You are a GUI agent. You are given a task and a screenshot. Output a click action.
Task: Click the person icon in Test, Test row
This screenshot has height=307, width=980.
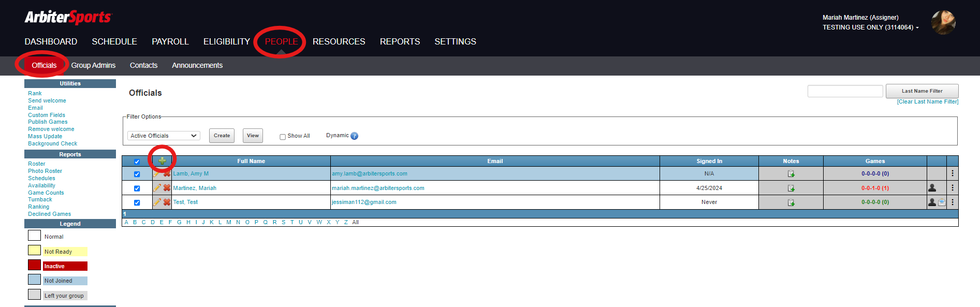[x=932, y=202]
